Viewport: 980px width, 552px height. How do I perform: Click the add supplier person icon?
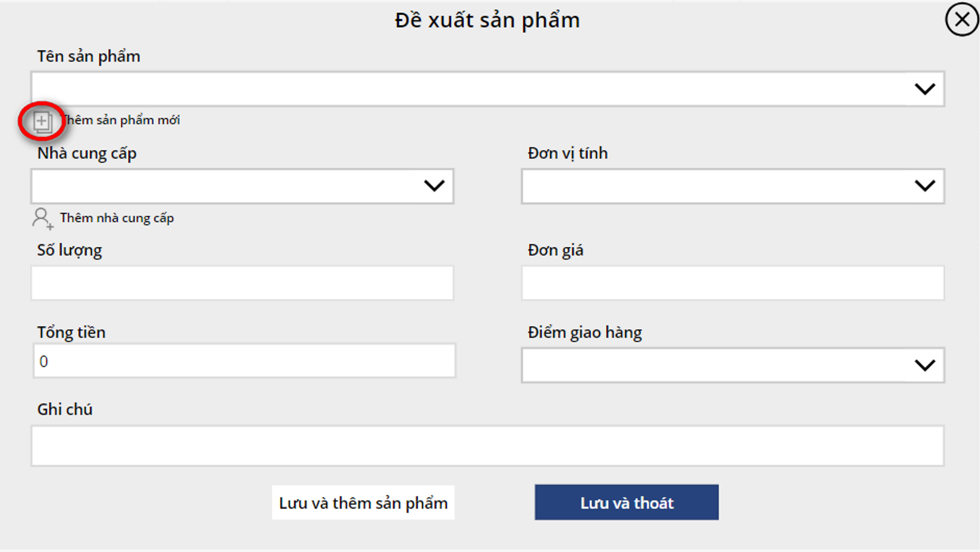click(42, 218)
